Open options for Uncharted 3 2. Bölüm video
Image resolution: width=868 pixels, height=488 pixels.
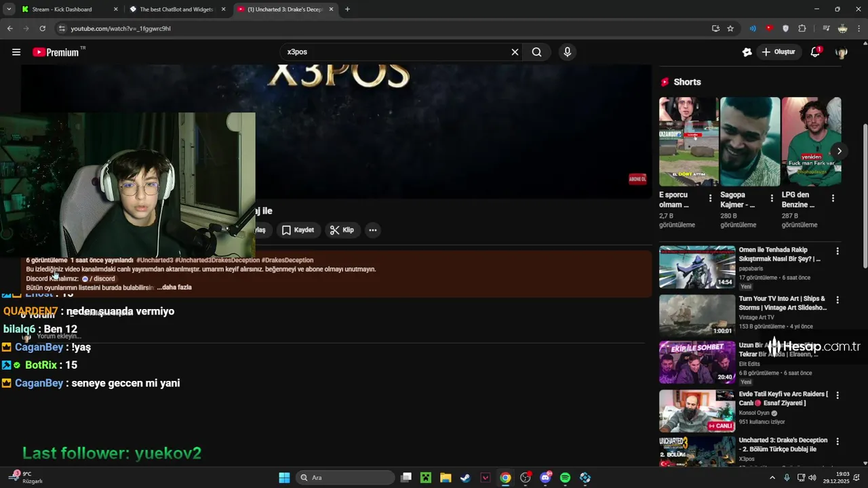tap(837, 441)
